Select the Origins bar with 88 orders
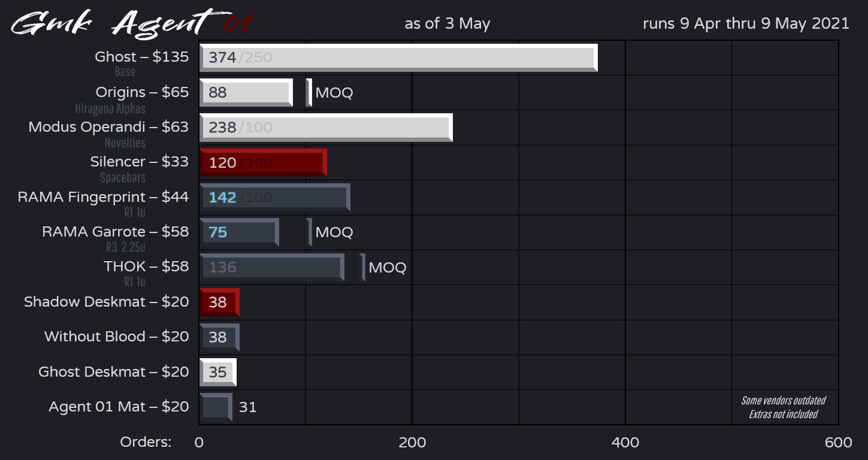 point(246,93)
